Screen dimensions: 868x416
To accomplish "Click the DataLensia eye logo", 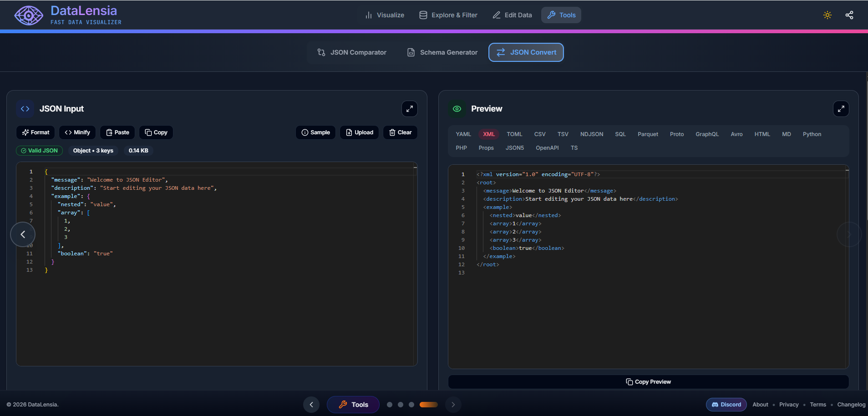I will point(29,15).
